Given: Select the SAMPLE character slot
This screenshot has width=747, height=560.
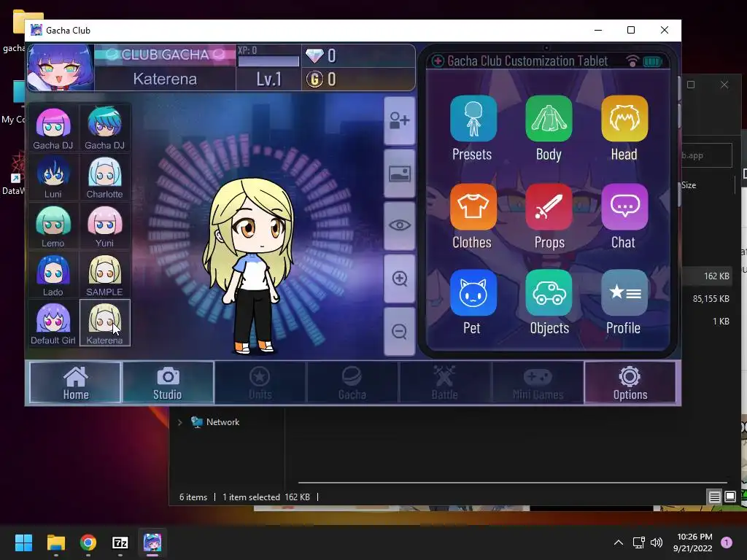Looking at the screenshot, I should coord(105,275).
